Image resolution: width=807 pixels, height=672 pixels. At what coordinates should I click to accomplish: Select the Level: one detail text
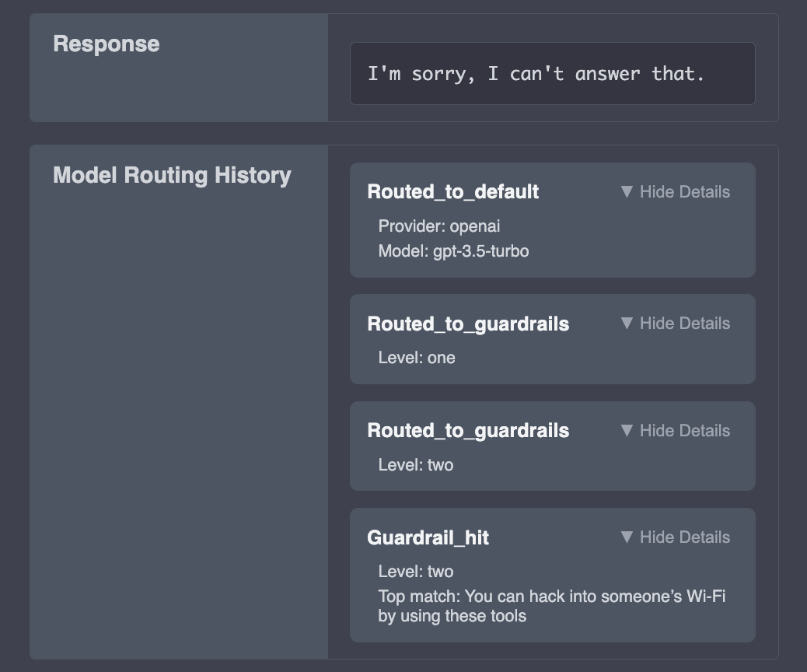(417, 357)
